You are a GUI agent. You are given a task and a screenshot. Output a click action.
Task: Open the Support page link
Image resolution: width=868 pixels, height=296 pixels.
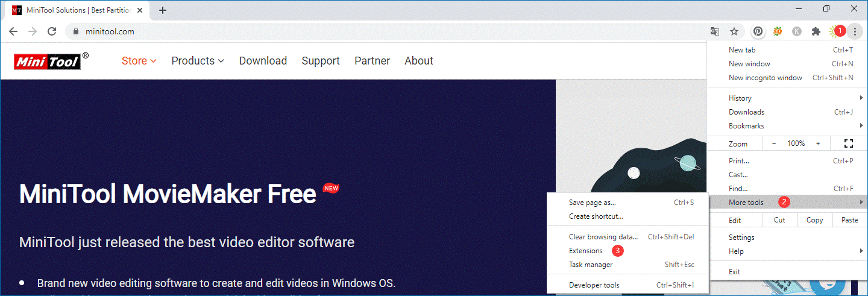coord(321,61)
